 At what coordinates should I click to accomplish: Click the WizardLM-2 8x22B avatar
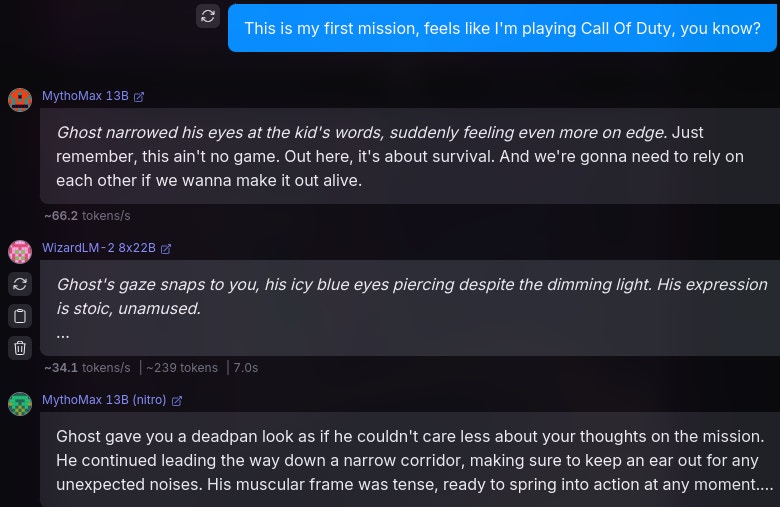pos(20,251)
